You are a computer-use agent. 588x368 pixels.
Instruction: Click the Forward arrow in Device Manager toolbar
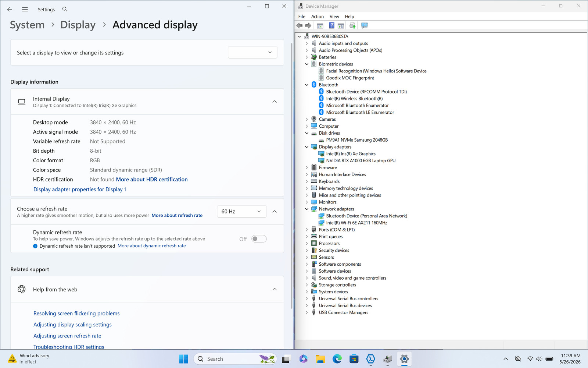pos(308,25)
